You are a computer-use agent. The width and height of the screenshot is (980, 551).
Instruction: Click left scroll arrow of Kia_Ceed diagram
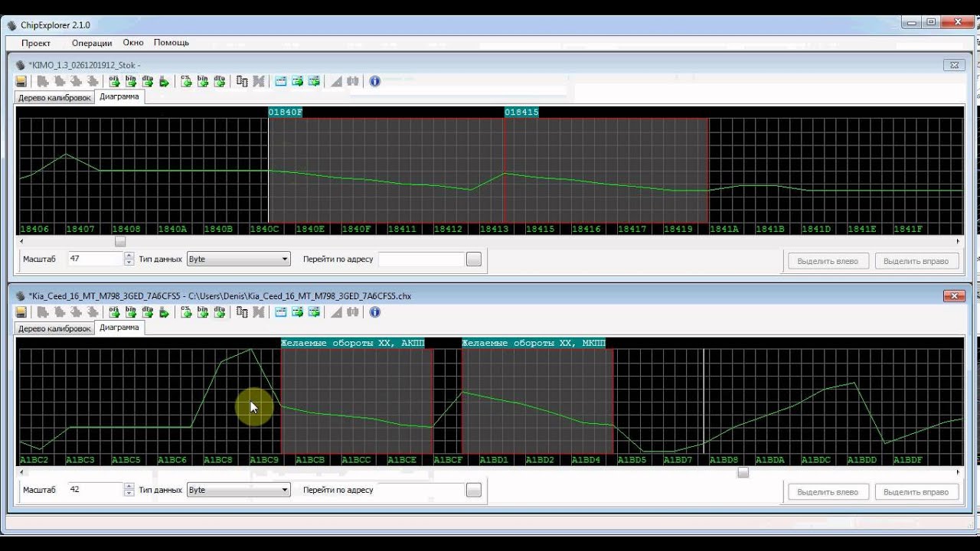[22, 472]
